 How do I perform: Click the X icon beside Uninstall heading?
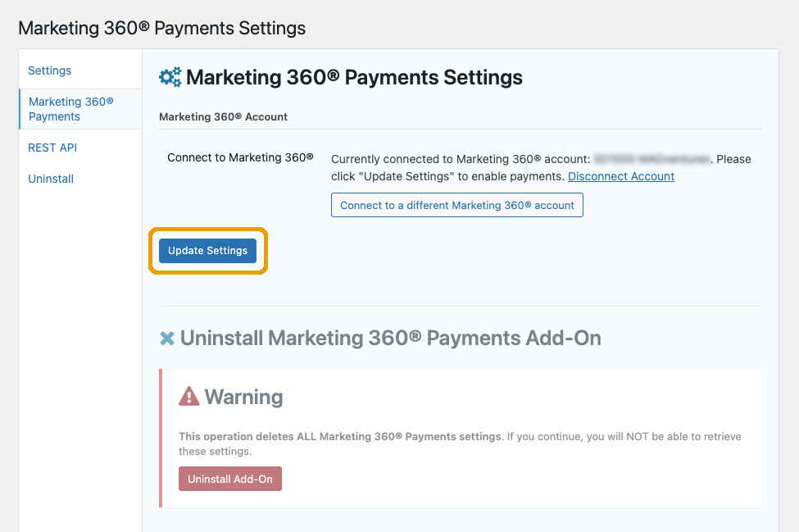(x=167, y=339)
